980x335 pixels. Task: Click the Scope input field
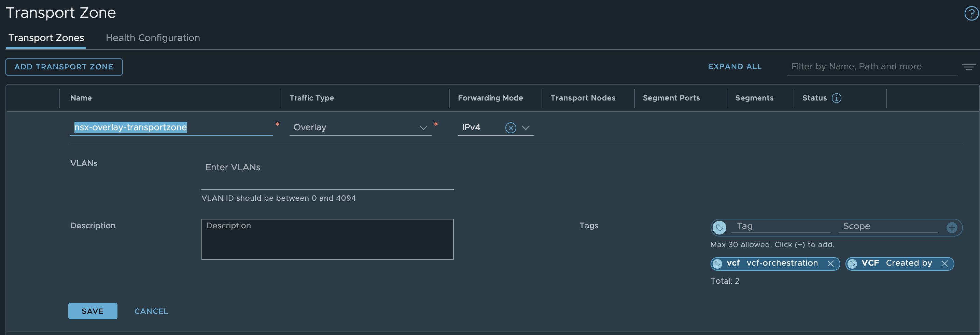click(x=887, y=226)
